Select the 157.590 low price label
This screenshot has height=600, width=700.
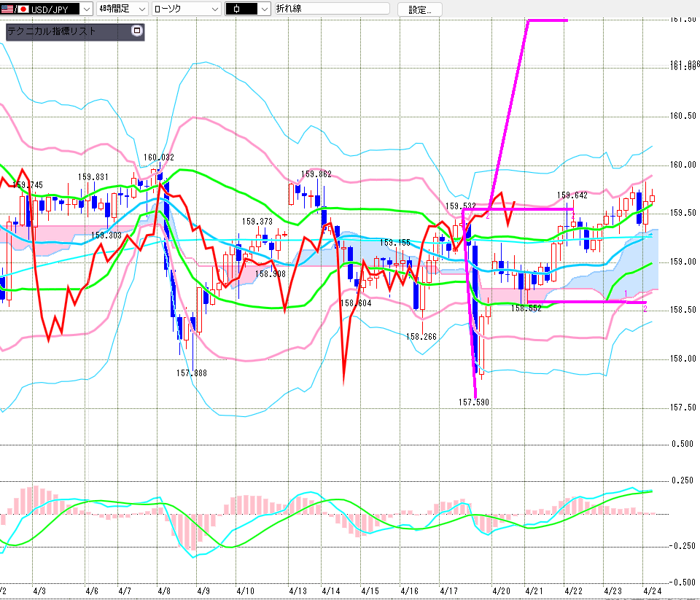[473, 402]
